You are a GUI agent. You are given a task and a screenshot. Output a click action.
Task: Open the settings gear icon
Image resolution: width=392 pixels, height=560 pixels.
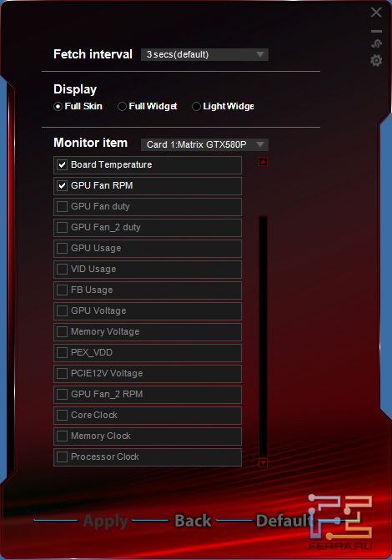pos(376,60)
